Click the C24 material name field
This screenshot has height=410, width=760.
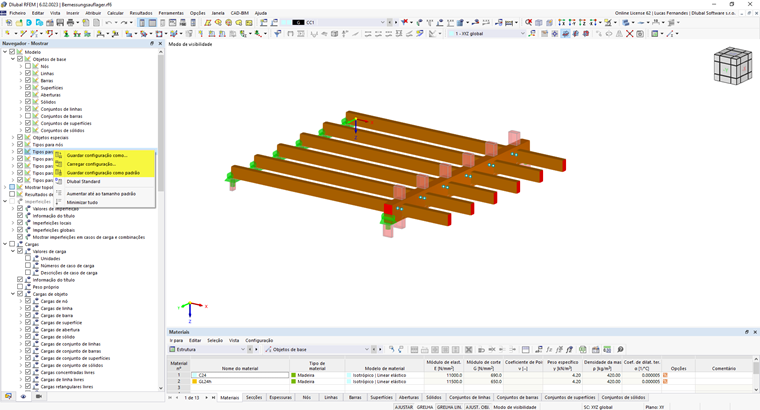239,375
